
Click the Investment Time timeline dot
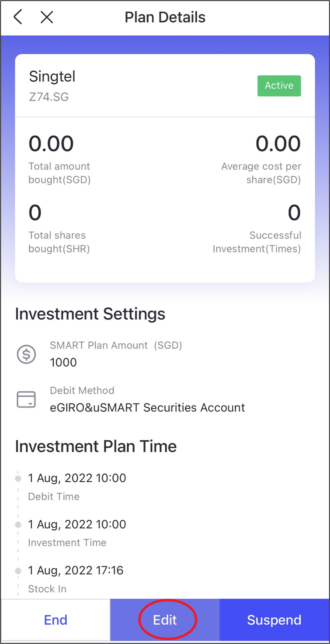18,525
